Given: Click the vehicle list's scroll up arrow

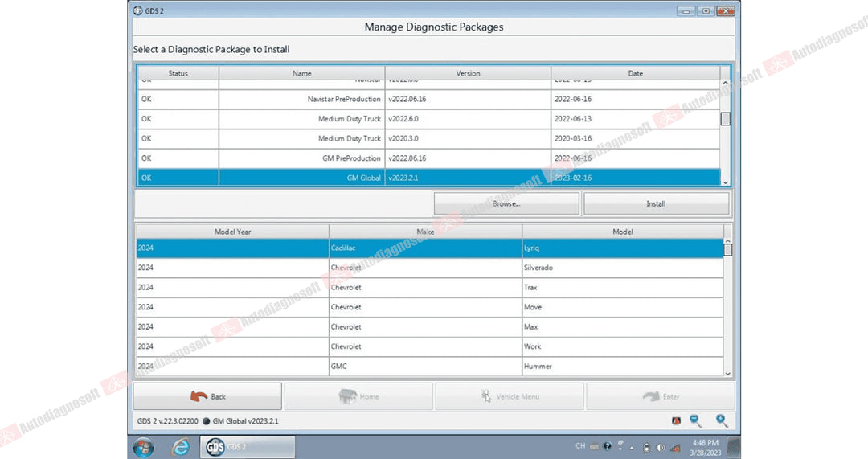Looking at the screenshot, I should [x=728, y=241].
